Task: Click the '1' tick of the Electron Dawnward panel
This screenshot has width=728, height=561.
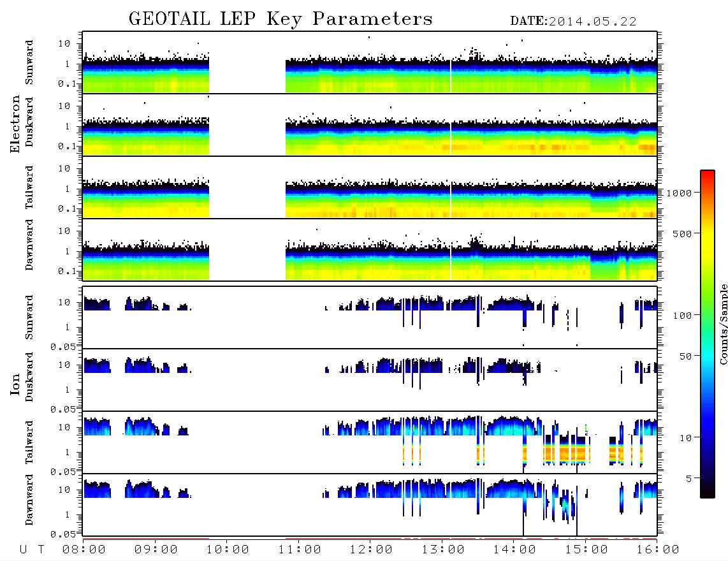Action: coord(68,251)
